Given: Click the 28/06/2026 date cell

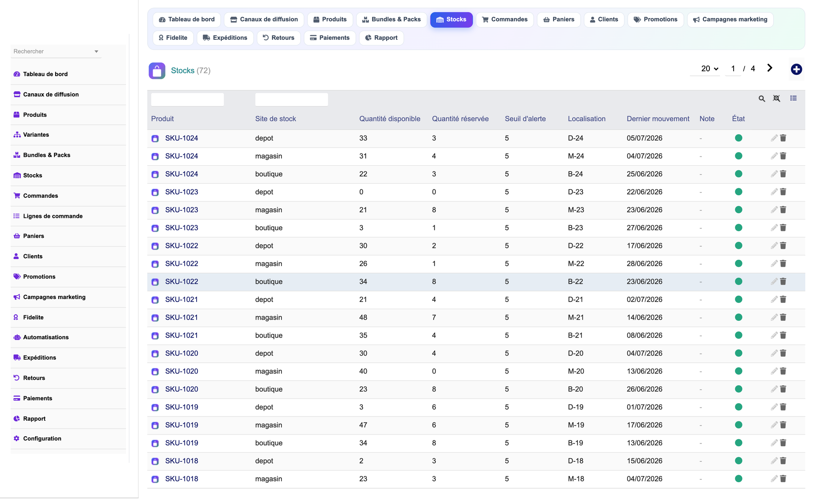Looking at the screenshot, I should click(645, 264).
